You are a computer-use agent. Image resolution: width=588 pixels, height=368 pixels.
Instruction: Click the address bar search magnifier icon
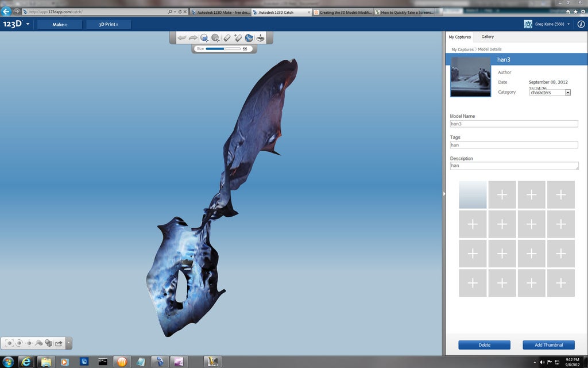coord(170,11)
